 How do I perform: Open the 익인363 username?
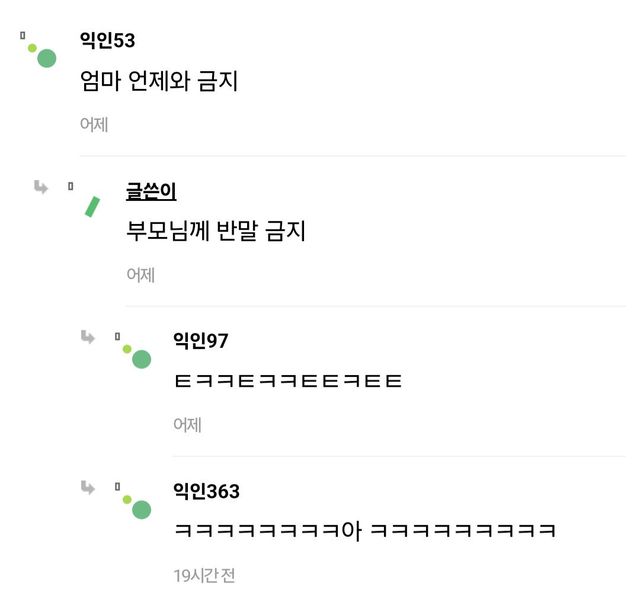pyautogui.click(x=206, y=491)
